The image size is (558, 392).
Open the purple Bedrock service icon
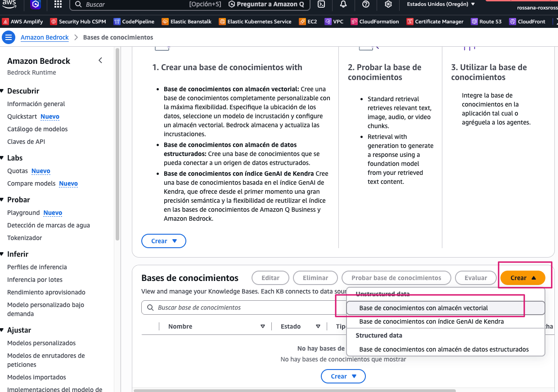(x=36, y=4)
